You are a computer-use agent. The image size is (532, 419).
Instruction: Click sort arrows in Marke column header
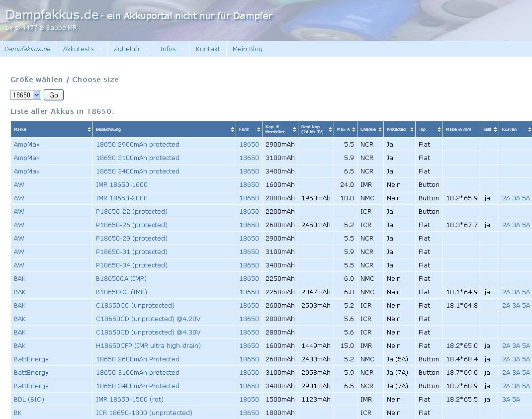pos(89,129)
